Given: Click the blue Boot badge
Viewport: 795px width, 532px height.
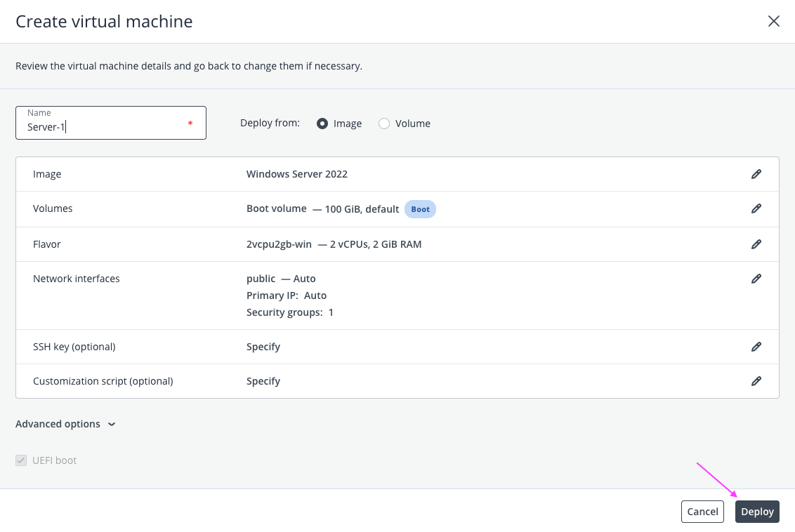Looking at the screenshot, I should click(420, 209).
